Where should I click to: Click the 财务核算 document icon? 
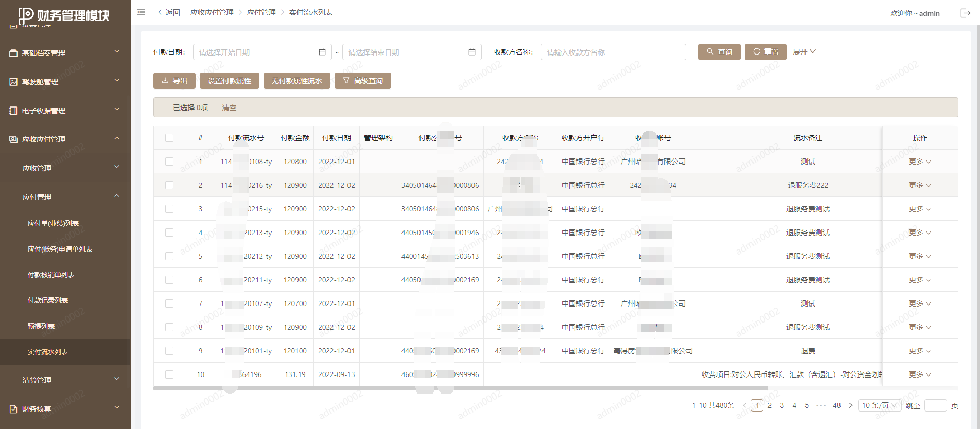pos(13,409)
